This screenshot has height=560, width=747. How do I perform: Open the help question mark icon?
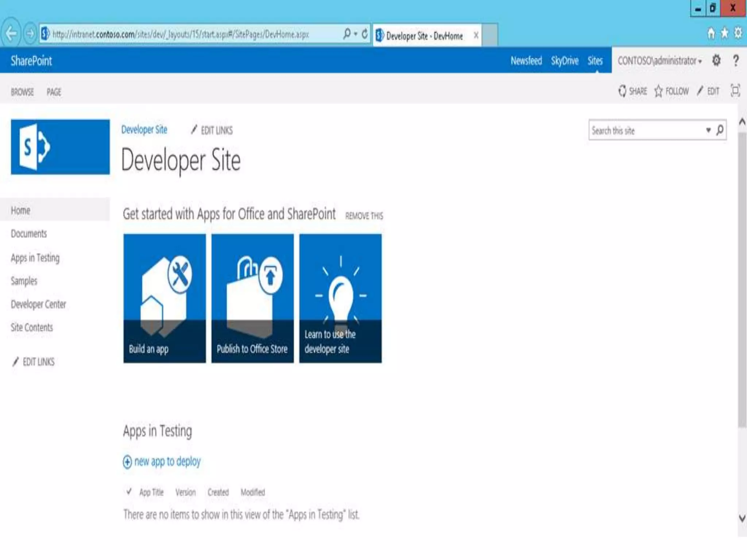(x=736, y=61)
